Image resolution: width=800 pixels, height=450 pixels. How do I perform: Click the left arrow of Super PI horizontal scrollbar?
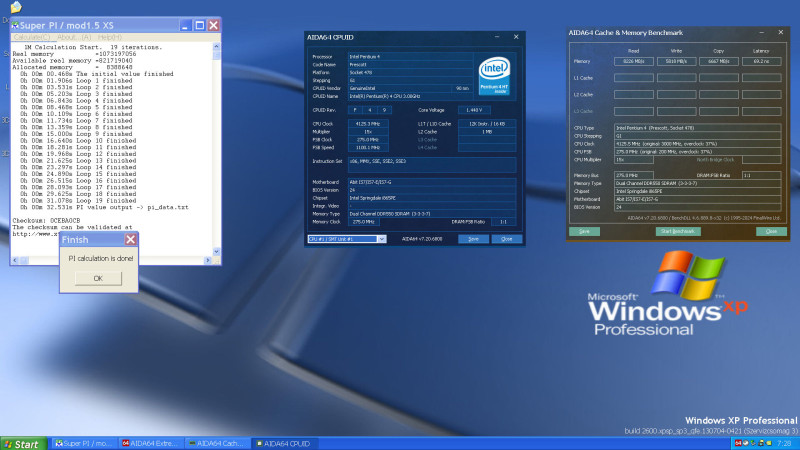pos(15,260)
